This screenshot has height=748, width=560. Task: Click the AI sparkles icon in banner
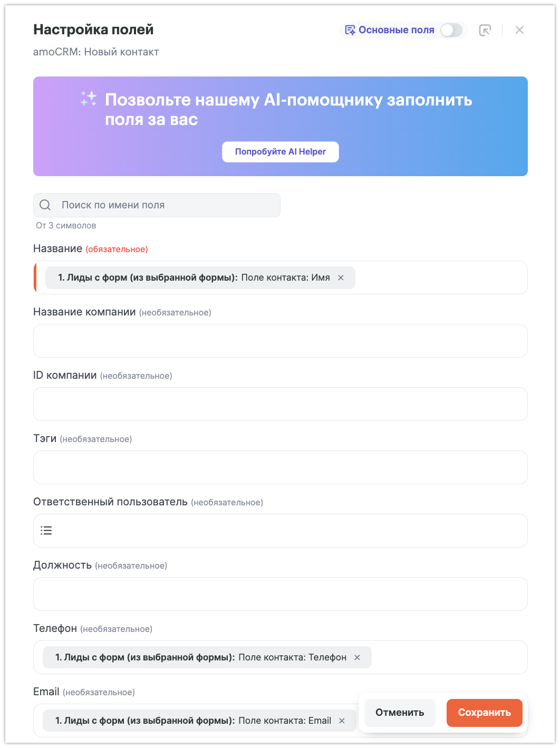point(88,99)
